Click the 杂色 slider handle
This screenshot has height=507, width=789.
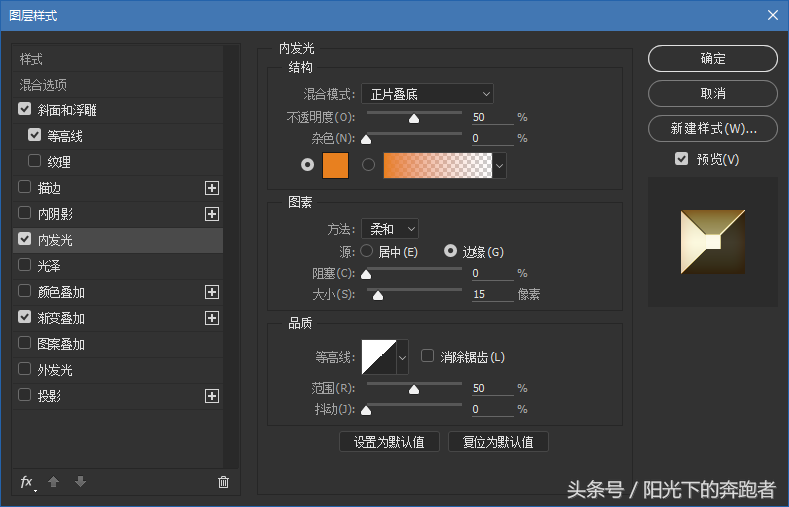[366, 139]
